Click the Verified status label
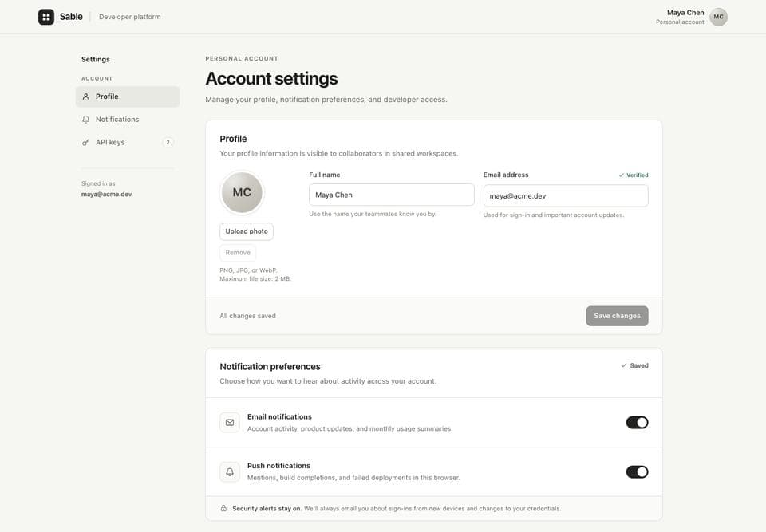766x532 pixels. click(x=634, y=175)
